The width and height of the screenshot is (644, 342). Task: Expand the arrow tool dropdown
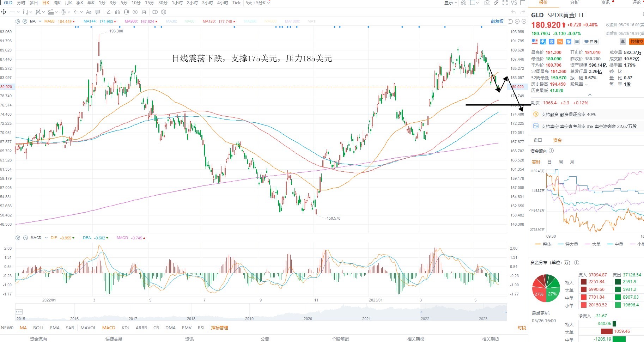pyautogui.click(x=81, y=12)
